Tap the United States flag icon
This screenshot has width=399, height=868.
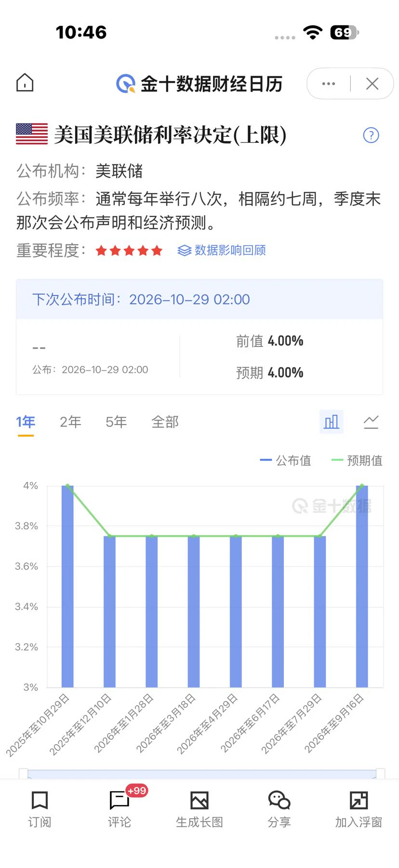pyautogui.click(x=32, y=134)
